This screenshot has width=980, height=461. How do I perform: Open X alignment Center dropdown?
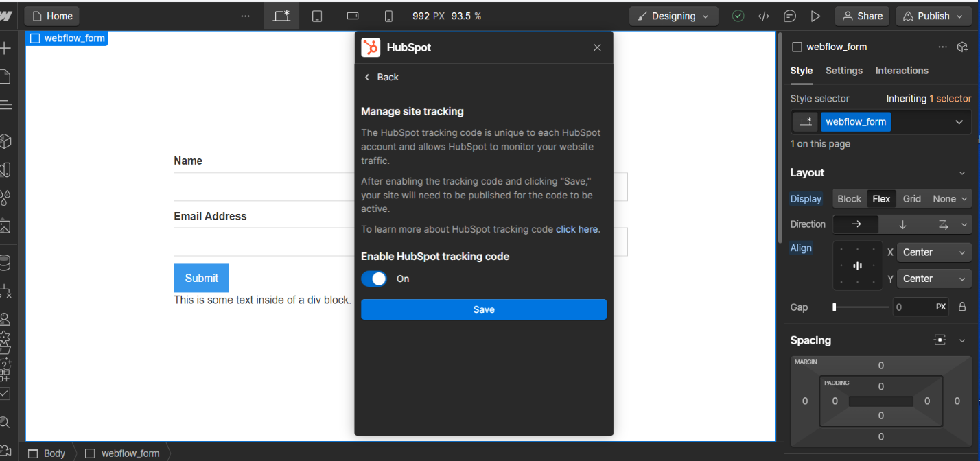[934, 252]
